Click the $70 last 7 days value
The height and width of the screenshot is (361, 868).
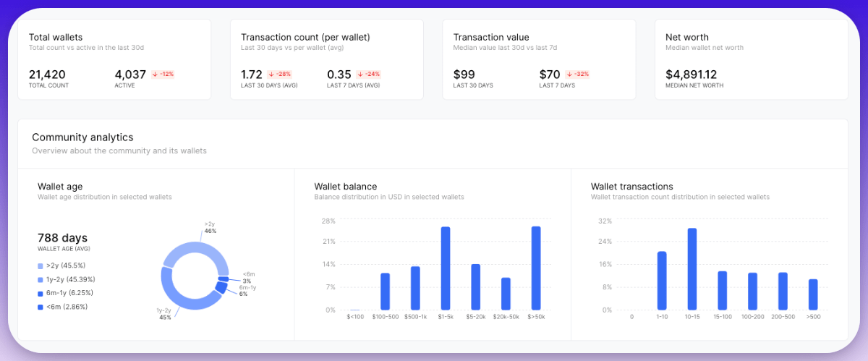click(x=550, y=74)
